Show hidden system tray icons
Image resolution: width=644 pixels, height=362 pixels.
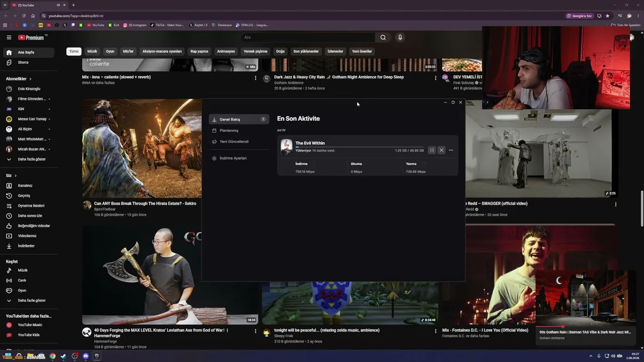591,356
